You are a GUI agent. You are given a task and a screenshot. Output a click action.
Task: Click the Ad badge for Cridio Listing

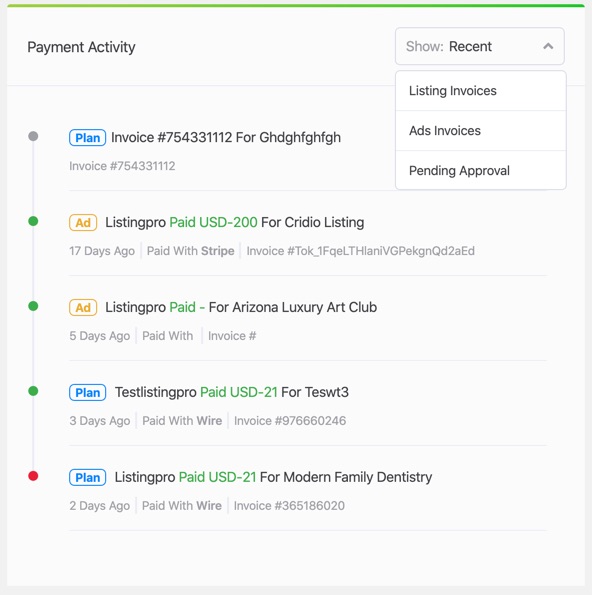tap(83, 222)
